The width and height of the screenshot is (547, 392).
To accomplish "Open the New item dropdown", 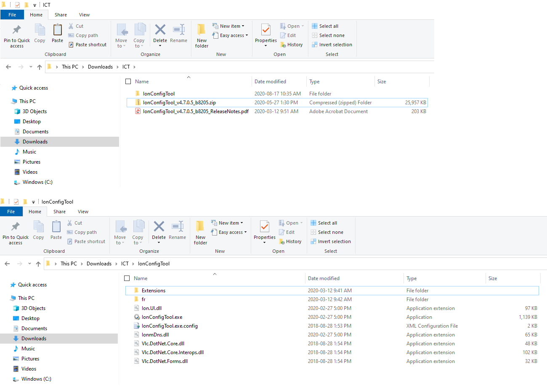I will 229,26.
